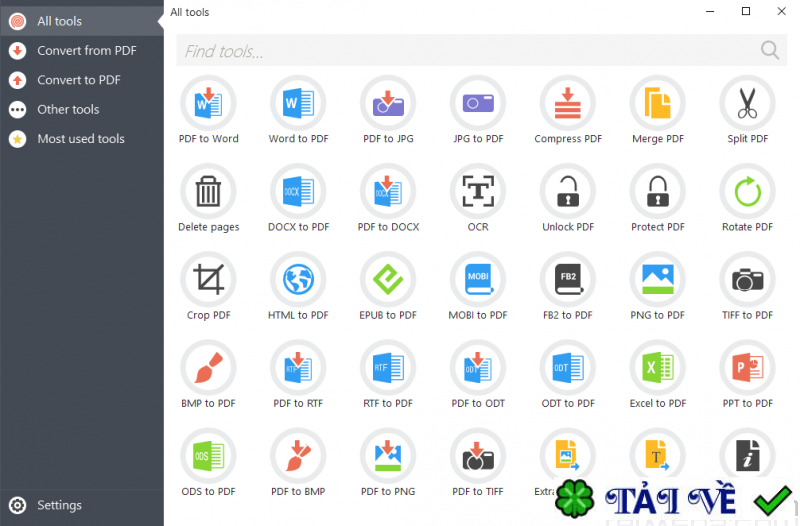800x526 pixels.
Task: Show the Most used tools list
Action: coord(82,139)
